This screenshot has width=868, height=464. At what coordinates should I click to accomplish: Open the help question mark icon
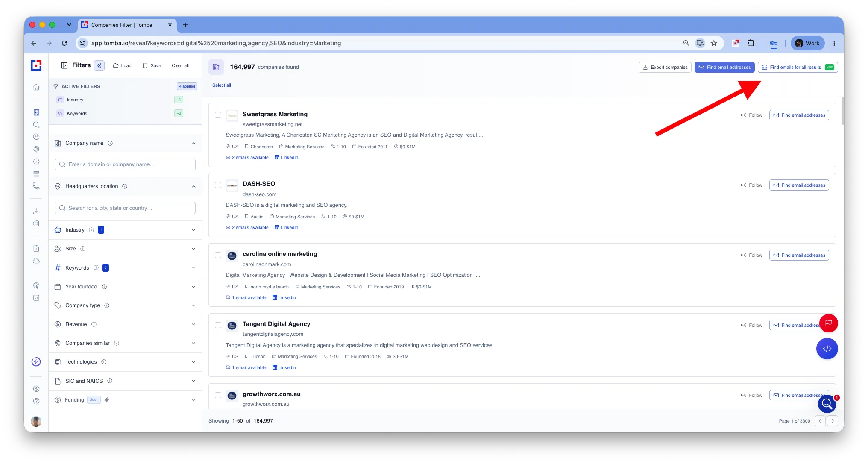(x=36, y=401)
